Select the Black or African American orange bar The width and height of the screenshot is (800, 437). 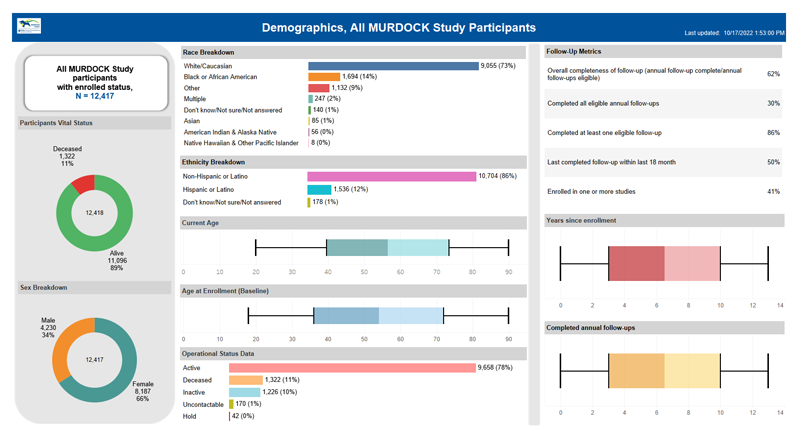click(324, 76)
